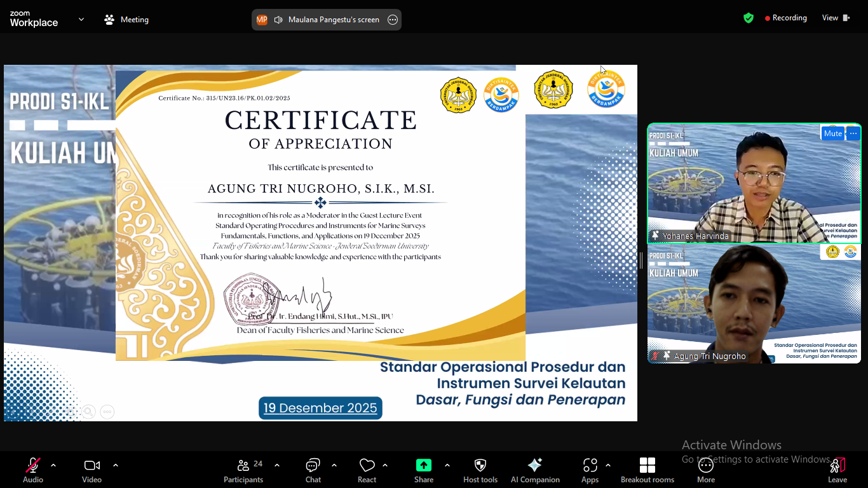Toggle the Recording status indicator
This screenshot has width=868, height=488.
click(x=785, y=18)
